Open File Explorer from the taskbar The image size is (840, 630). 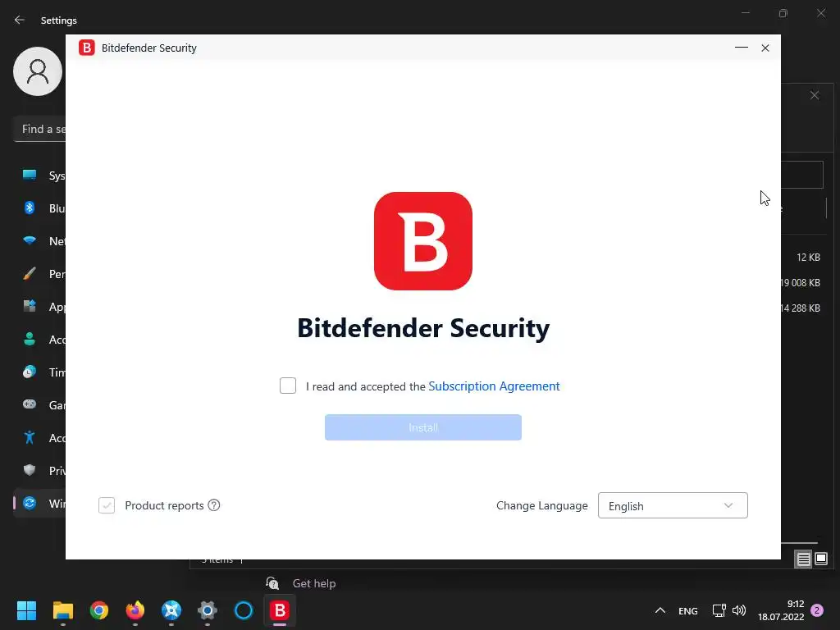click(62, 610)
